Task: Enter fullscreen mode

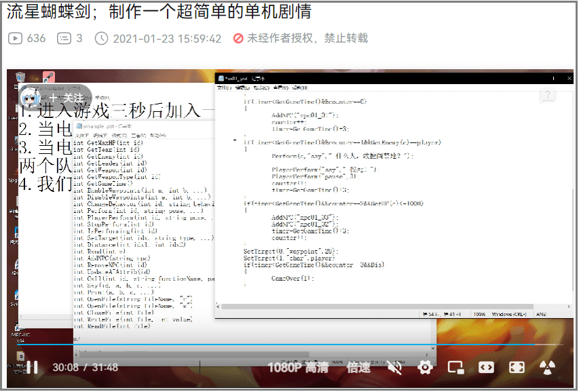Action: [x=517, y=368]
